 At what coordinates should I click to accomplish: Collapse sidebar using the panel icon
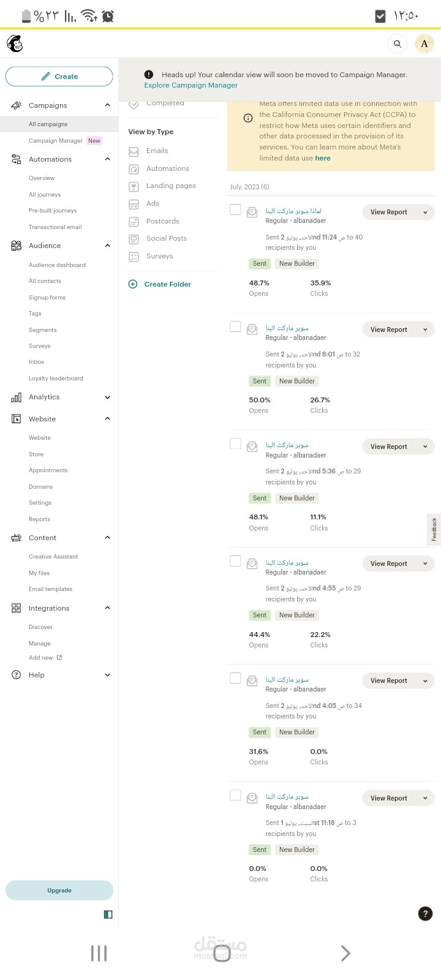click(108, 914)
